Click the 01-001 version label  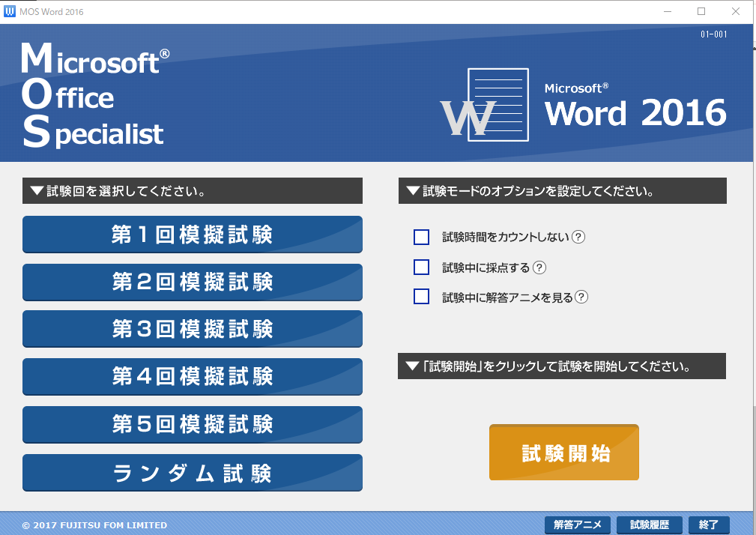click(x=713, y=34)
